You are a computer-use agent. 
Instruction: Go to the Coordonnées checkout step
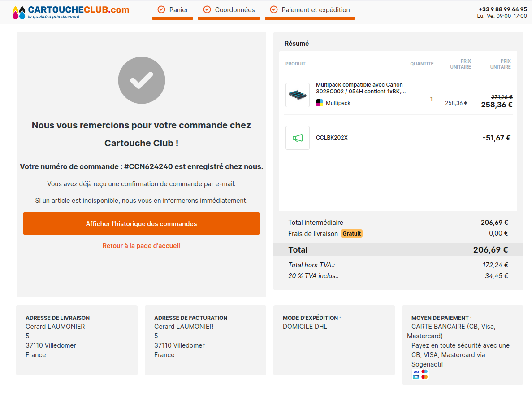coord(234,10)
